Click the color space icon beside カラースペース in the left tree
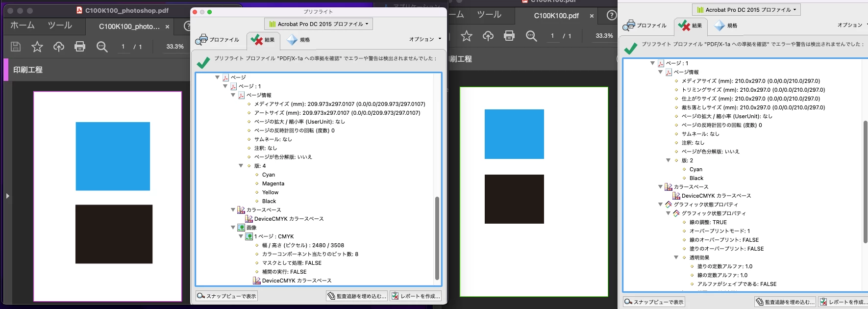The width and height of the screenshot is (868, 309). [x=241, y=210]
